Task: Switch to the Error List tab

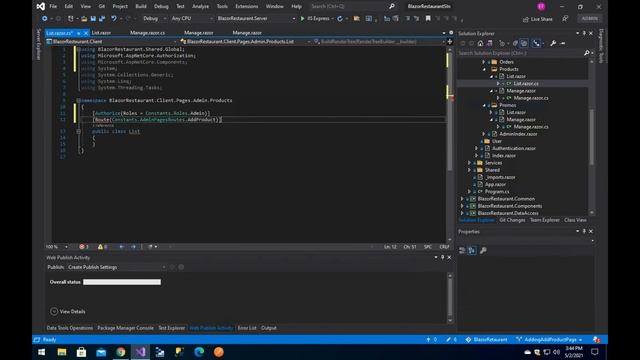Action: point(247,328)
